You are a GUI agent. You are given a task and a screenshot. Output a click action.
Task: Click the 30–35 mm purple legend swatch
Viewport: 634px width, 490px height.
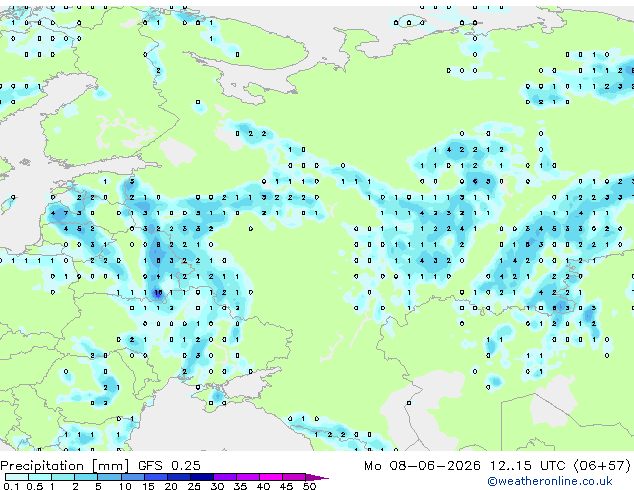pos(225,477)
